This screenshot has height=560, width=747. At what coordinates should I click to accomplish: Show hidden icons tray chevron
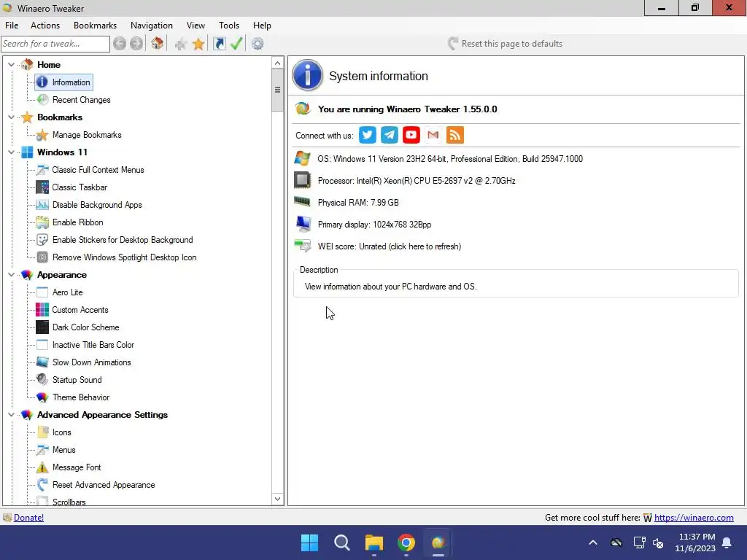593,542
